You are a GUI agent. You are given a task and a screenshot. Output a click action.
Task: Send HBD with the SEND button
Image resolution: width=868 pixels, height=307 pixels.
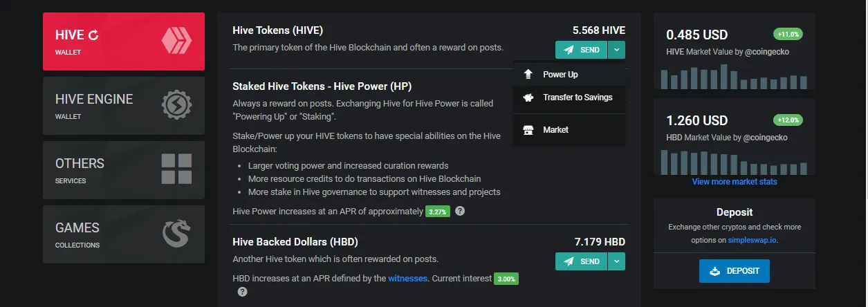(581, 261)
